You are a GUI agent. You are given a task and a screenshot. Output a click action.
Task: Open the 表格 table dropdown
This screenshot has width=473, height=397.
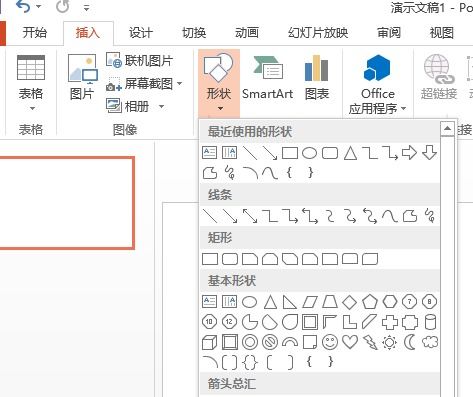[x=31, y=83]
